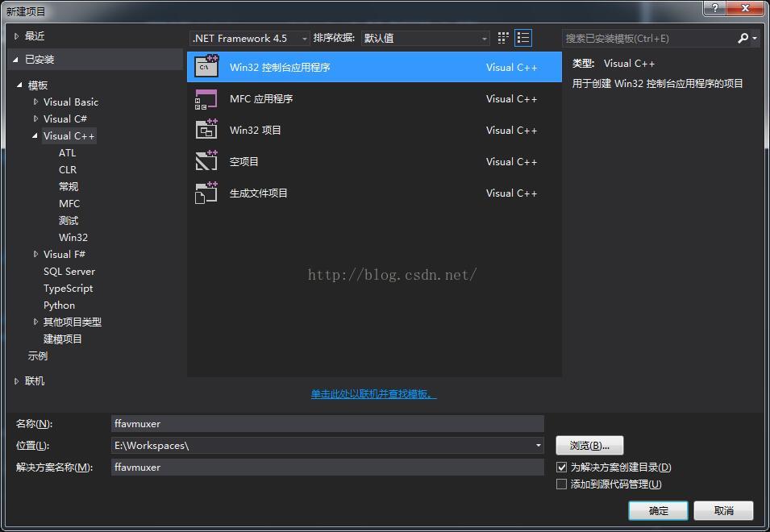Click the 搜索已安装模板 search box
The width and height of the screenshot is (770, 532).
[648, 38]
